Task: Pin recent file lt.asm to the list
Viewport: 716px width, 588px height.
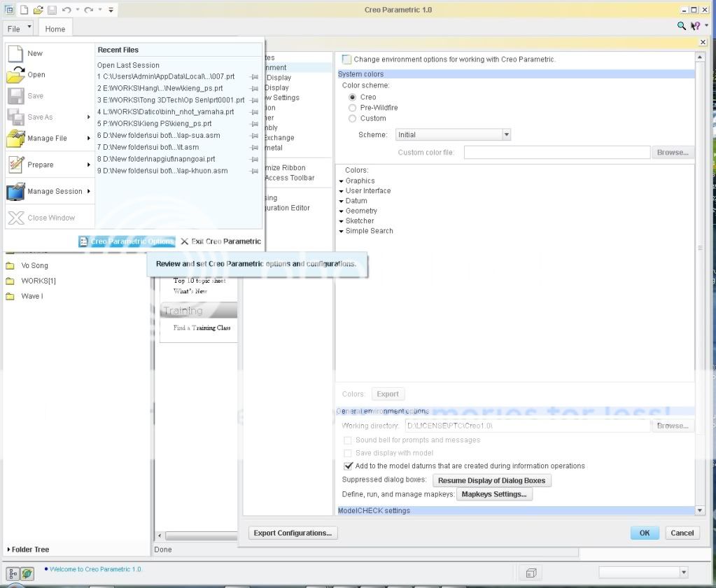Action: [x=255, y=148]
